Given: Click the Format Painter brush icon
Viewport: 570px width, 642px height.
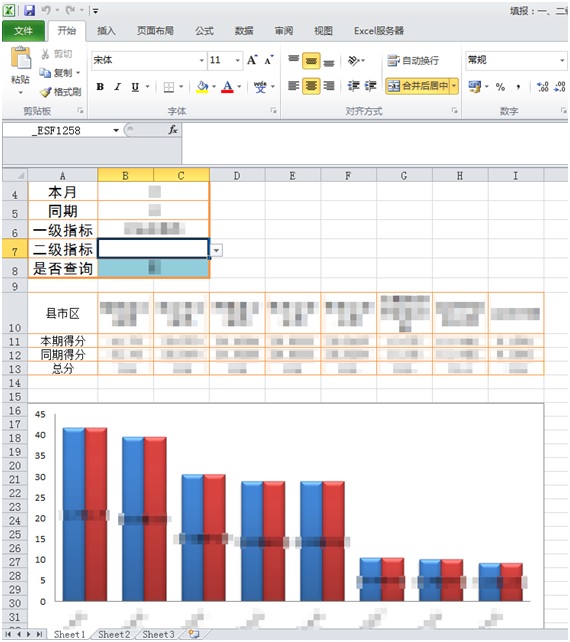Looking at the screenshot, I should pyautogui.click(x=45, y=92).
